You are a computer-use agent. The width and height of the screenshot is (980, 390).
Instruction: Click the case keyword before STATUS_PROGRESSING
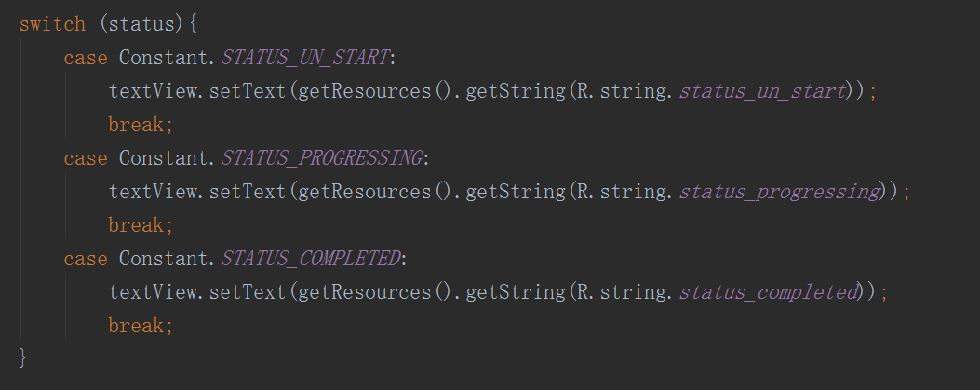(86, 158)
